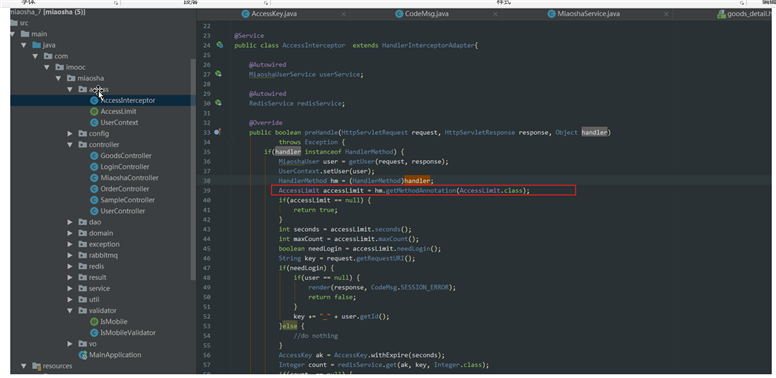
Task: Open LoginController class file
Action: point(125,167)
